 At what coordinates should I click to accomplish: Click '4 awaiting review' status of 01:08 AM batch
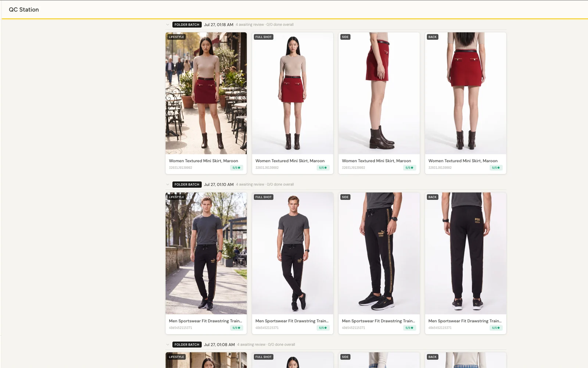tap(251, 344)
